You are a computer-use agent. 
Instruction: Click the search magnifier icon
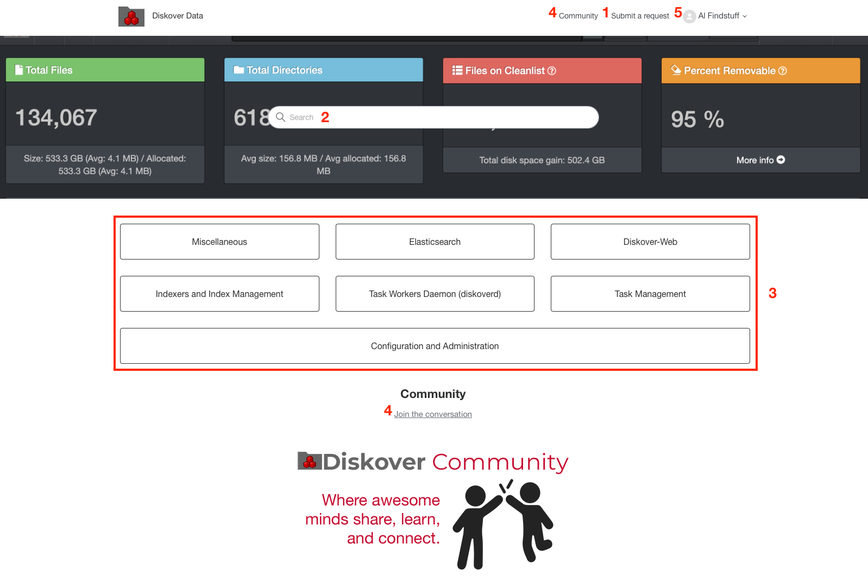[x=280, y=117]
